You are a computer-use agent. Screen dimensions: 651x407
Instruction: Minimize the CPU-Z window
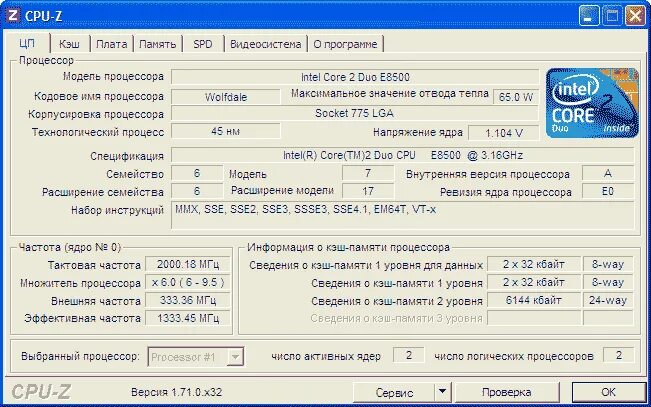589,16
